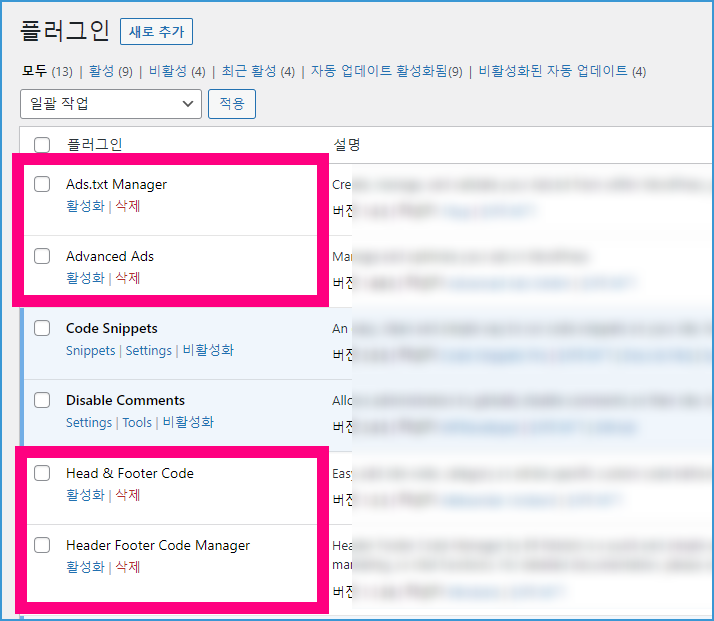The height and width of the screenshot is (621, 714).
Task: Check the Disable Comments checkbox
Action: click(x=42, y=400)
